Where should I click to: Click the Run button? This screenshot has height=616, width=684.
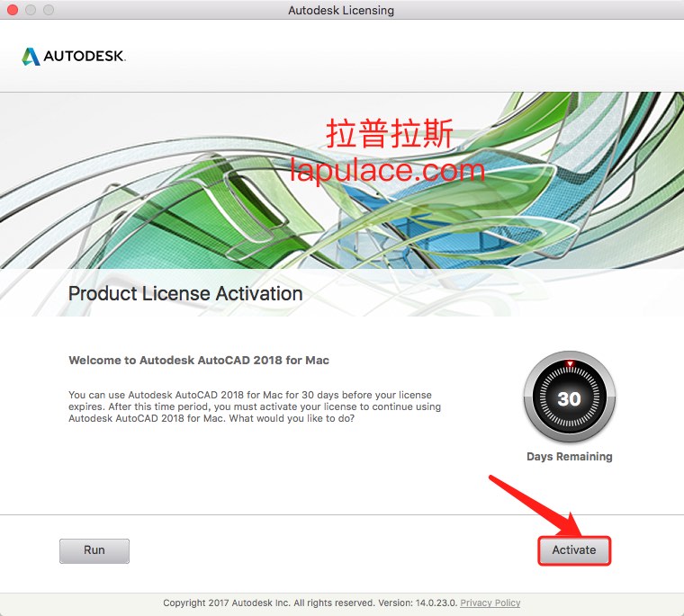tap(94, 550)
